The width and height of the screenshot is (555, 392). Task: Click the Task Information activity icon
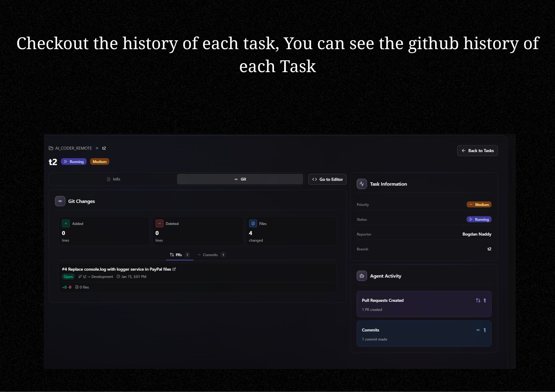362,184
